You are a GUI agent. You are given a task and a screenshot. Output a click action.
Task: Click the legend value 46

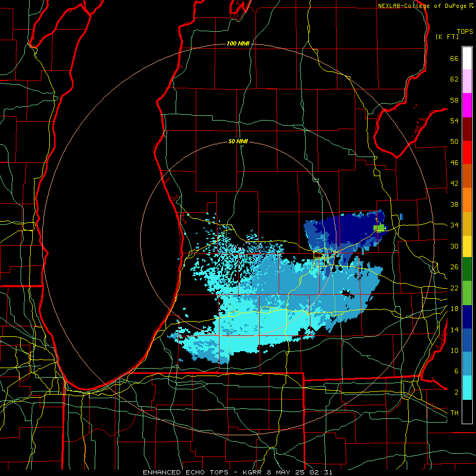pos(454,163)
